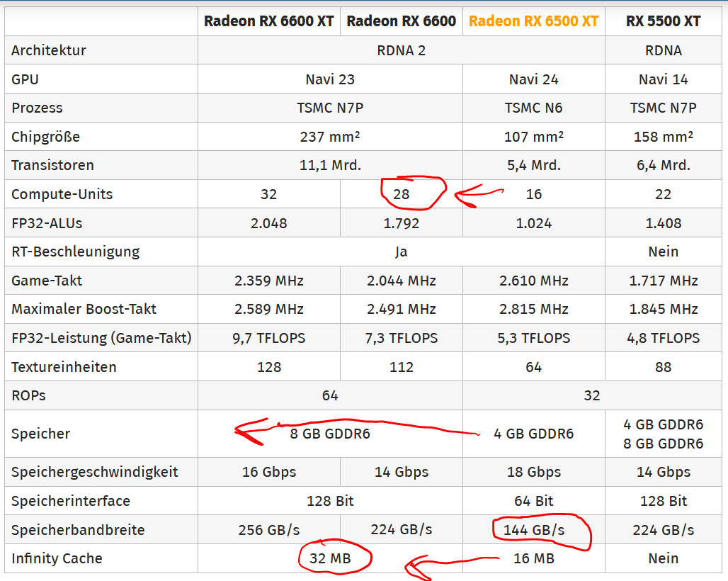The image size is (728, 581).
Task: Click the 88 Textureinheiten value
Action: click(663, 367)
